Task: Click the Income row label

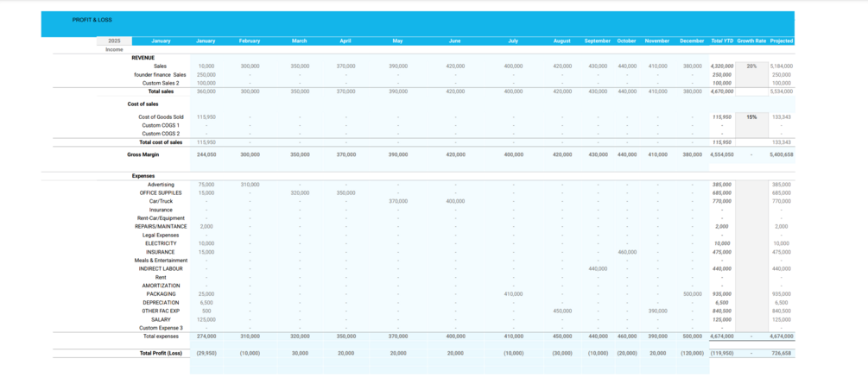Action: [x=115, y=49]
